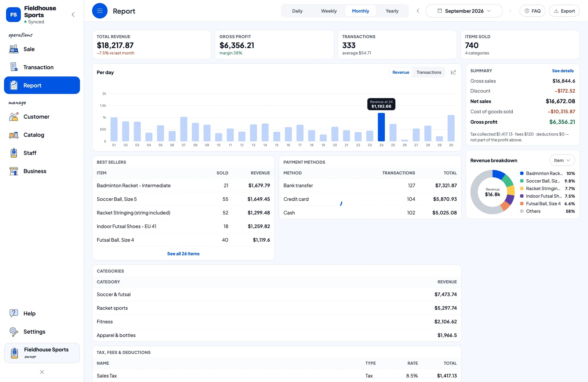Close sidebar with the X icon
588x382 pixels.
click(x=42, y=372)
